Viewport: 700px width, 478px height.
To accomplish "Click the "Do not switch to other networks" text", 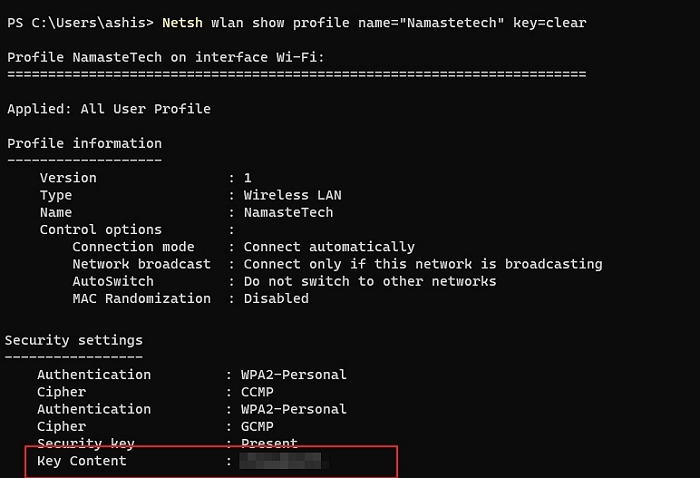I will tap(369, 281).
